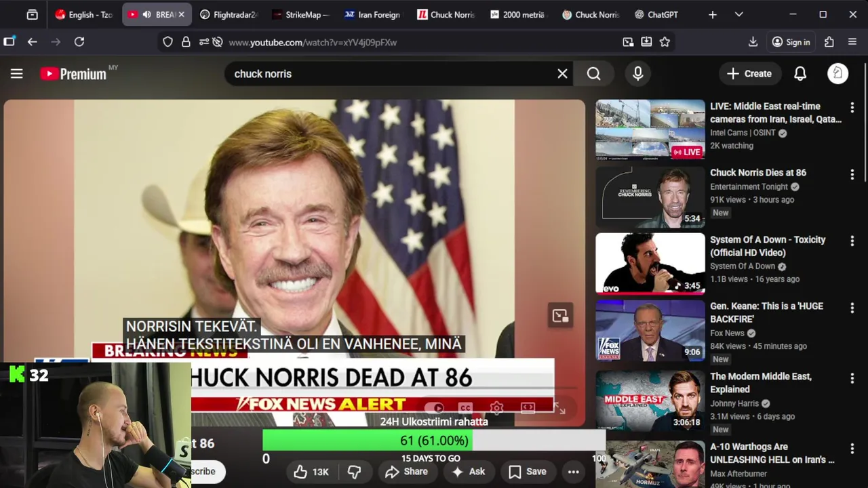Open Gen. Keane: This is a 'HUGE BACKFIRE' title
Viewport: 868px width, 488px height.
(766, 312)
